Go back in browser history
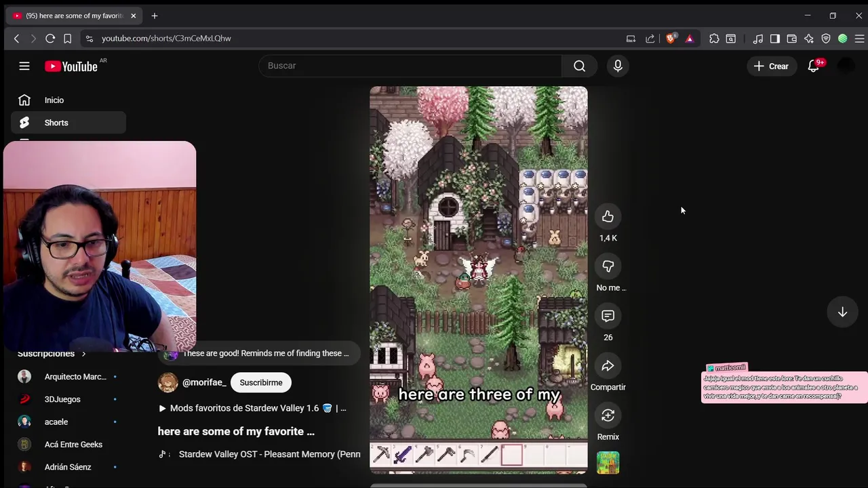This screenshot has height=488, width=868. pyautogui.click(x=16, y=39)
